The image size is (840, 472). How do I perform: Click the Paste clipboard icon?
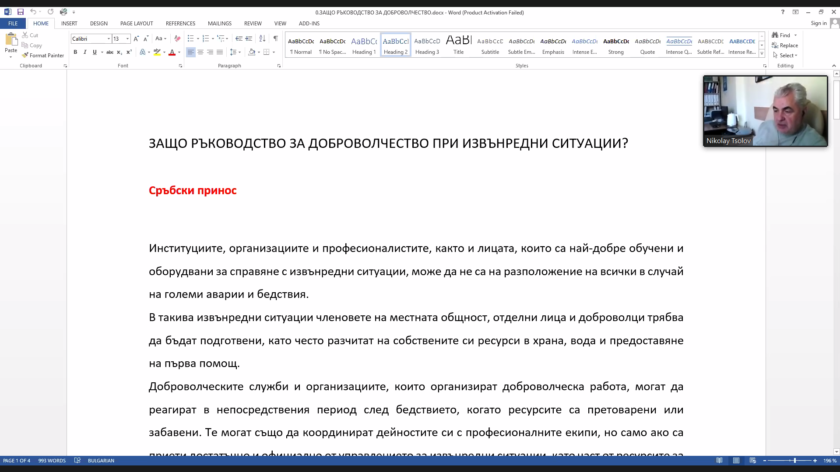click(x=11, y=43)
